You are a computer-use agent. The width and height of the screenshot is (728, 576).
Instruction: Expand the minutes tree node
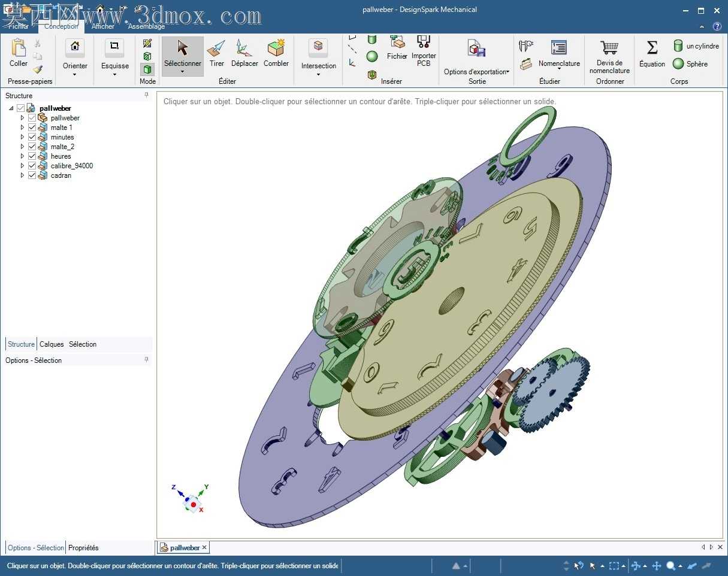[23, 137]
